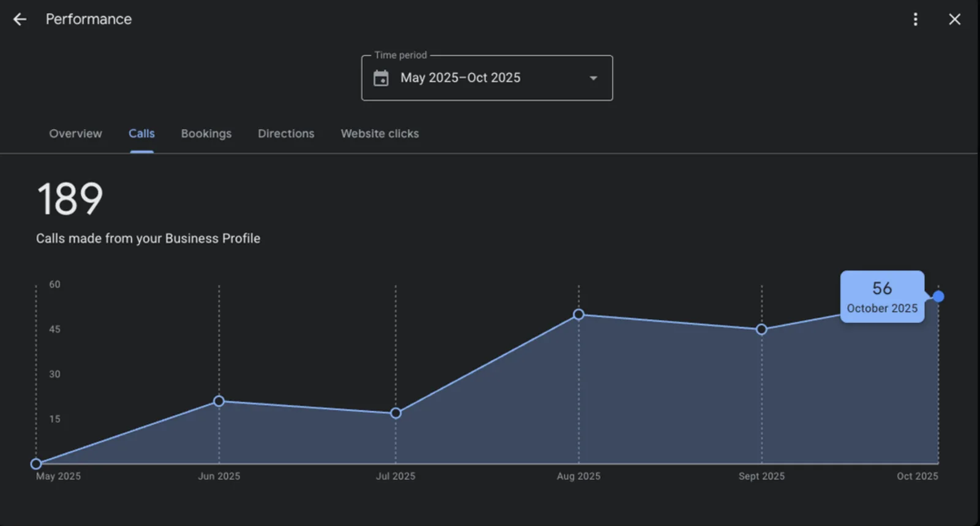Select the May 2025 data point
Viewport: 980px width, 526px height.
[36, 464]
